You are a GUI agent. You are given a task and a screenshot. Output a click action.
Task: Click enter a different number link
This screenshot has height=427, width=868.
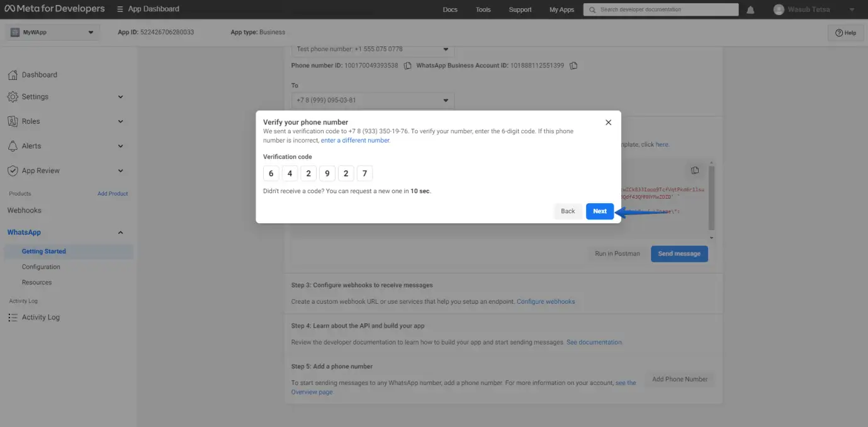[356, 140]
